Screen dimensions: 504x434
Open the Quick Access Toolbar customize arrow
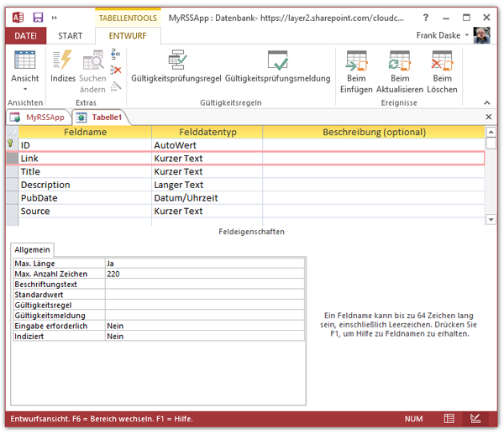[55, 17]
